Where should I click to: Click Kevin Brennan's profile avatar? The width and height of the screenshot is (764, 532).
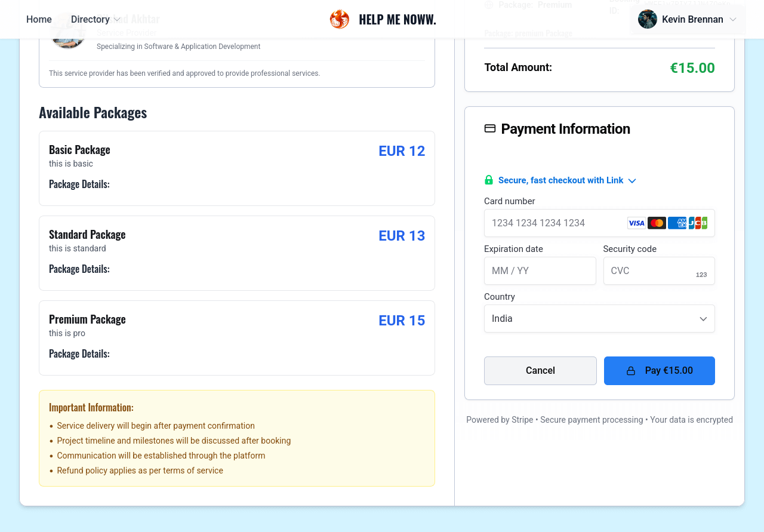point(646,19)
